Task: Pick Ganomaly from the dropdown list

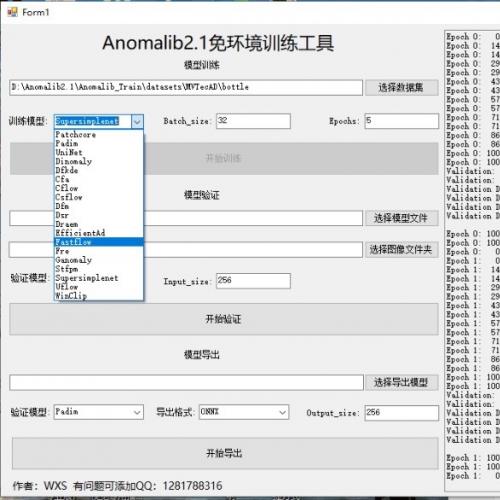Action: coord(99,260)
